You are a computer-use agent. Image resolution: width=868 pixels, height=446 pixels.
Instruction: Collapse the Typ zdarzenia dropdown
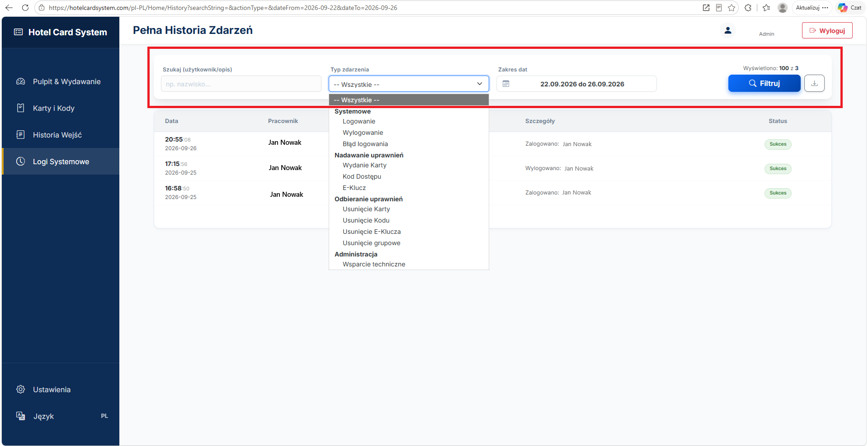409,84
